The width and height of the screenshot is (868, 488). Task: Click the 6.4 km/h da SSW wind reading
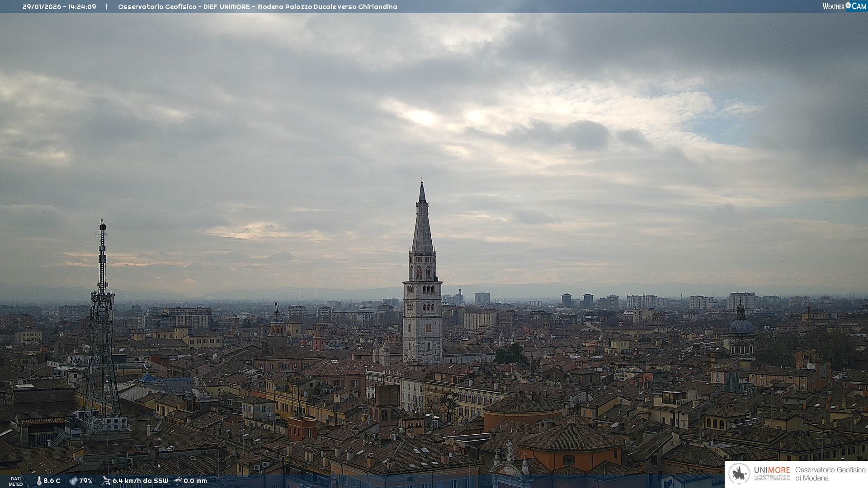[140, 481]
